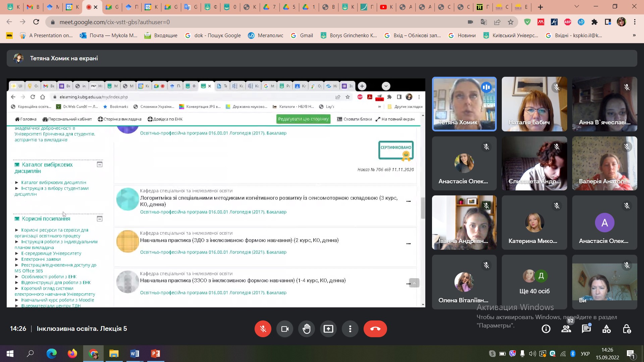Expand hidden bookmarks chevron
This screenshot has width=644, height=362.
(x=634, y=35)
